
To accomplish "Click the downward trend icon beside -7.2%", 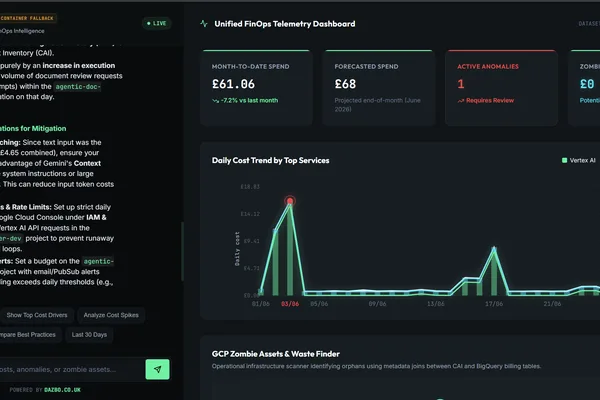I will pyautogui.click(x=215, y=101).
